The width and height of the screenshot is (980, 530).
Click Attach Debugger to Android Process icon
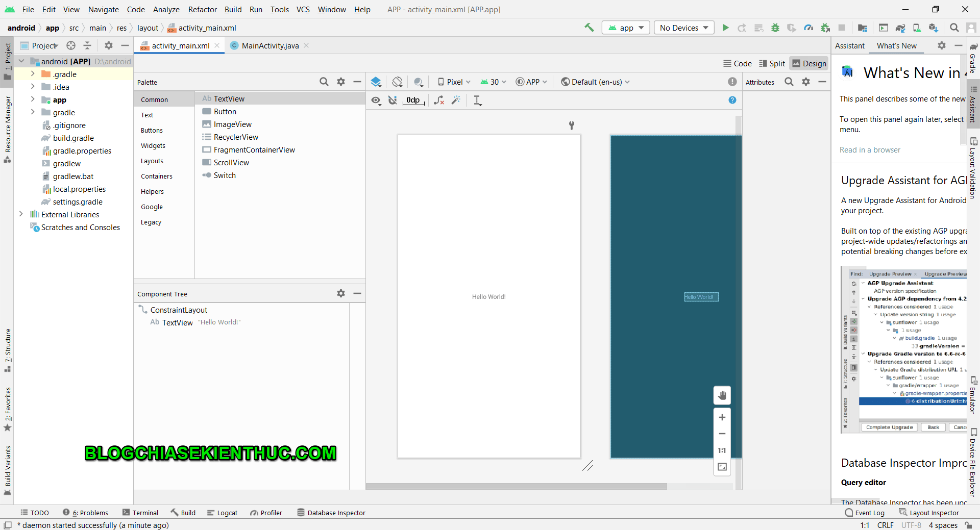tap(825, 28)
